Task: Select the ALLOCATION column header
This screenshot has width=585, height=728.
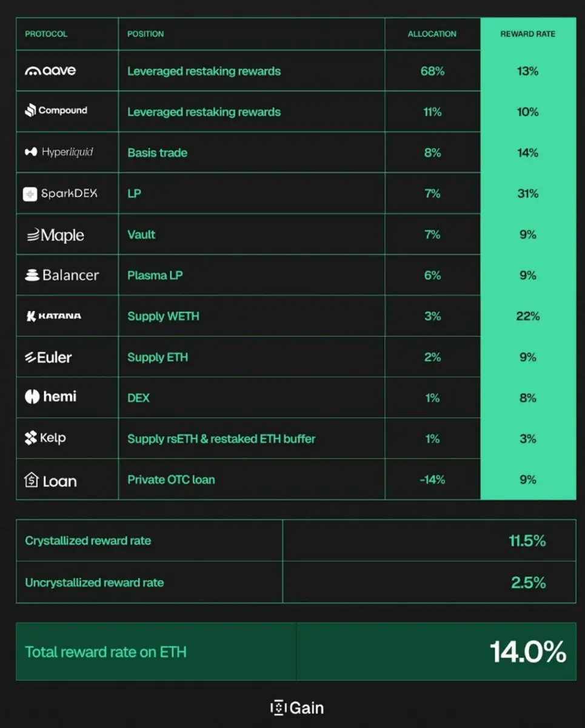Action: [x=432, y=34]
